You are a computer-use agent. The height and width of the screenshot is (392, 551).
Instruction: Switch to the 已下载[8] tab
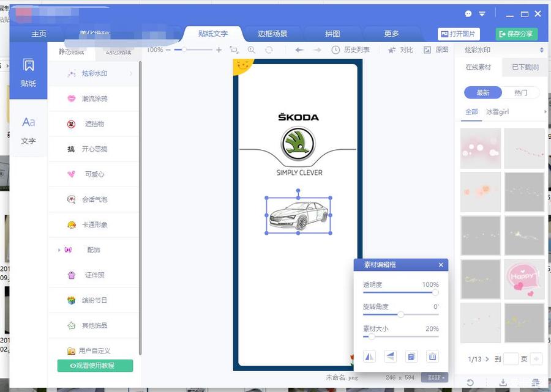525,67
